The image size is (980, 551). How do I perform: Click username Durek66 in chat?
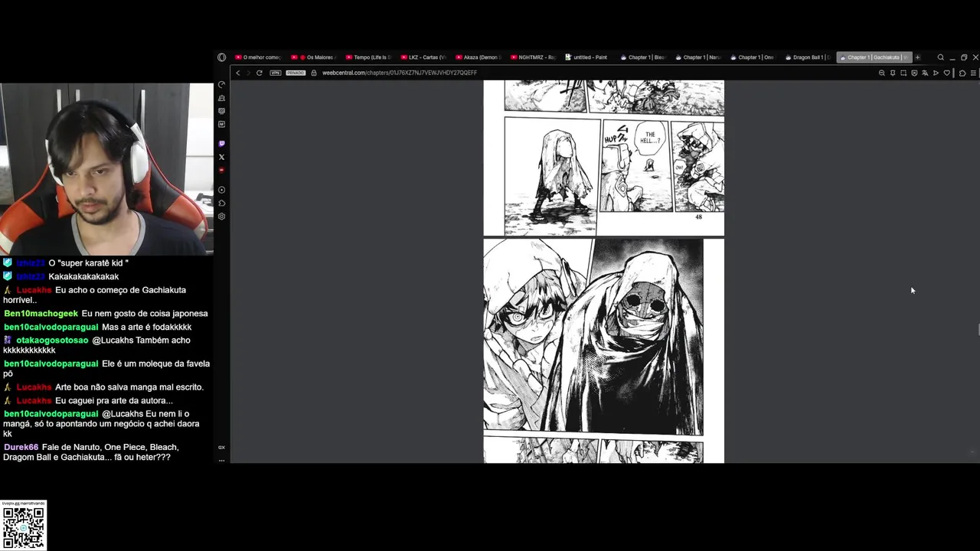(21, 447)
